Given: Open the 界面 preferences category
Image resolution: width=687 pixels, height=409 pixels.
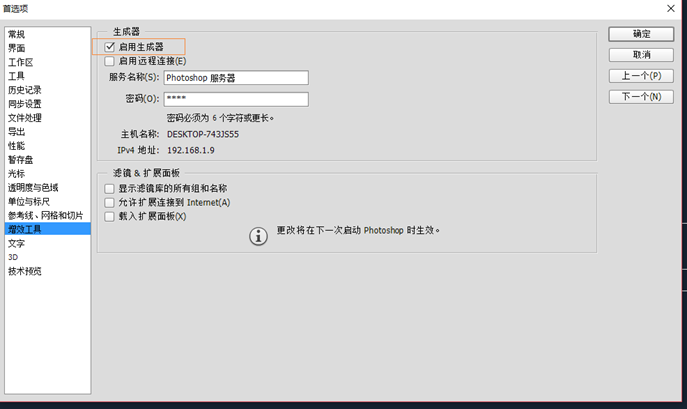Looking at the screenshot, I should pyautogui.click(x=17, y=48).
